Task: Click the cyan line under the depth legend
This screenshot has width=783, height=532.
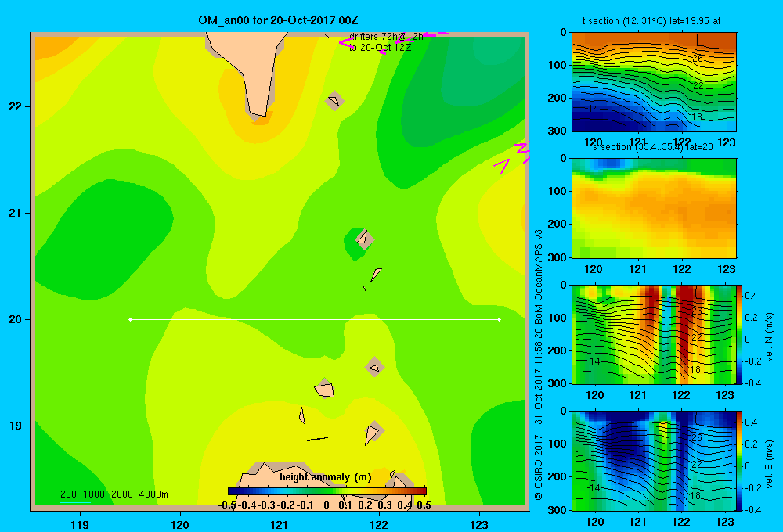Action: click(75, 502)
